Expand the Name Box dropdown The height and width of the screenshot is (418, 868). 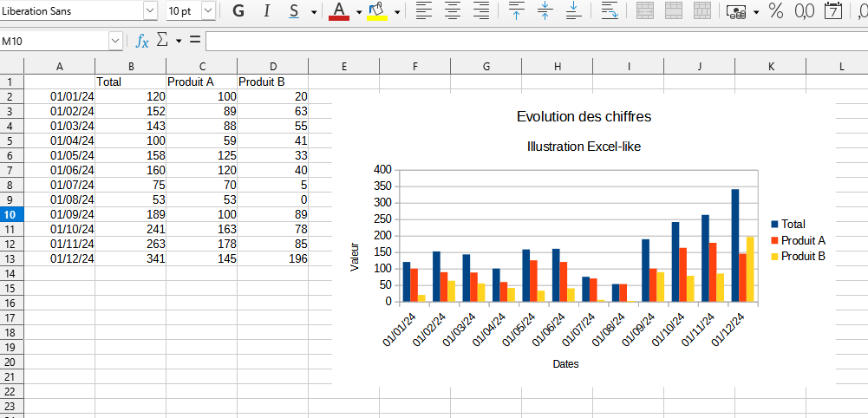(115, 41)
